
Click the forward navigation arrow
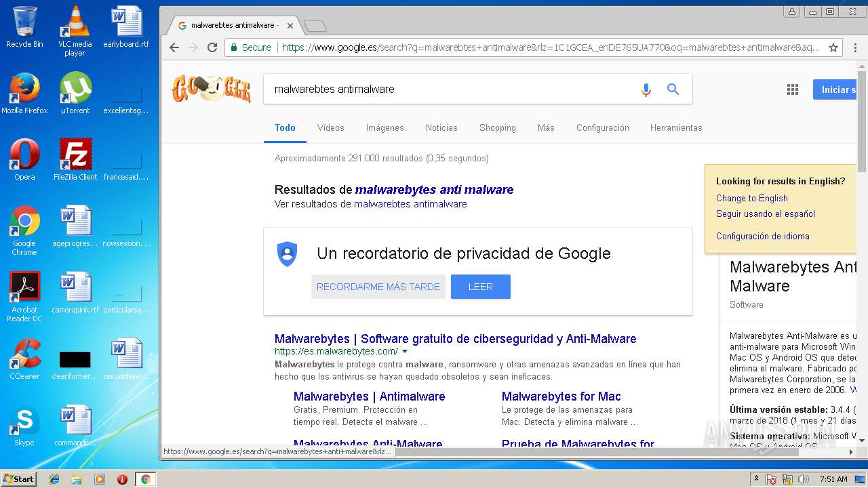tap(193, 47)
